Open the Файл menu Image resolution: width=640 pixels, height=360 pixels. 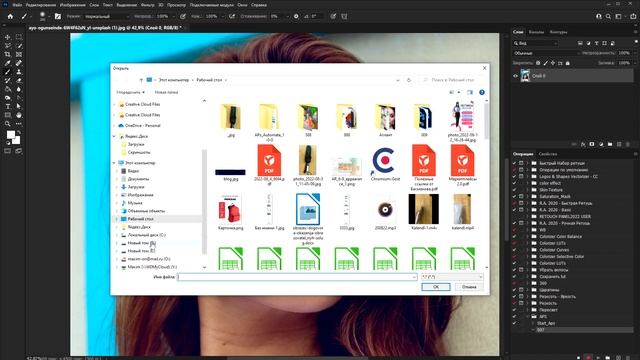pos(17,5)
